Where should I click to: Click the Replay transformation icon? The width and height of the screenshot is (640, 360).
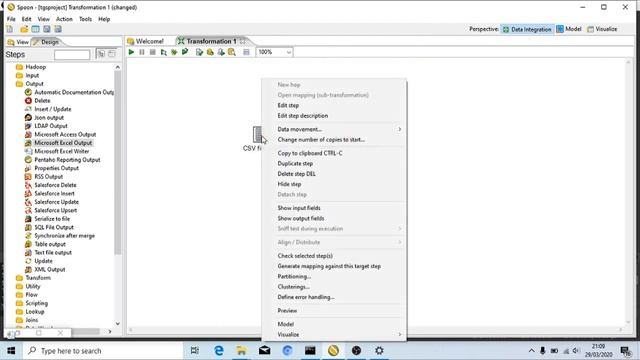(185, 52)
